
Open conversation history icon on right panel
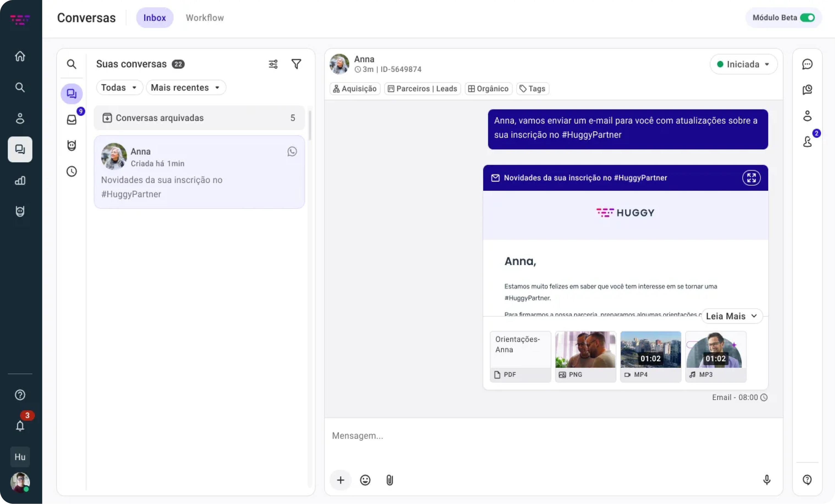tap(807, 90)
